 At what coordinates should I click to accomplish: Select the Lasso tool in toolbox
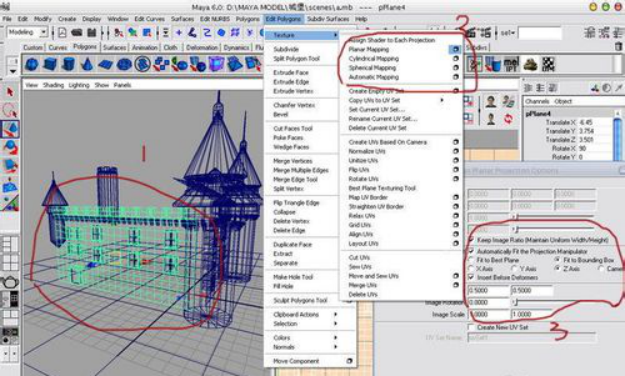pos(10,110)
